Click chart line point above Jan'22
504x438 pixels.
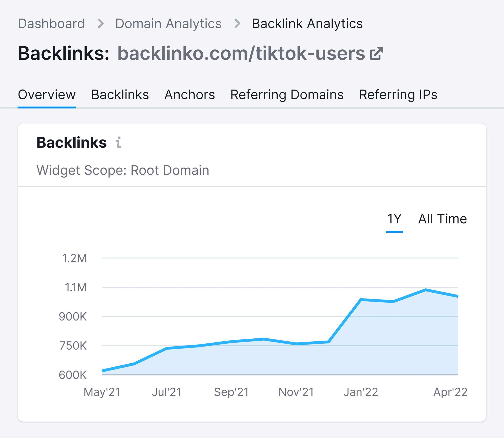pos(361,299)
